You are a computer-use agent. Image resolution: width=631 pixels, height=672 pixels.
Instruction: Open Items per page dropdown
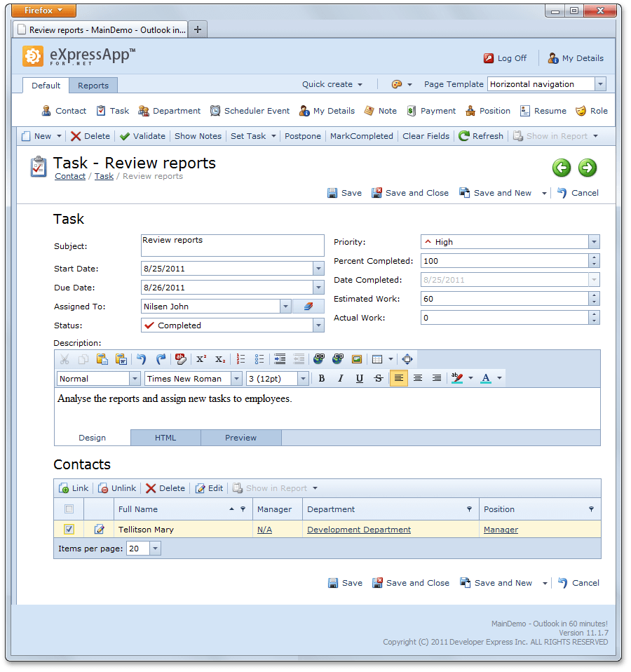pos(155,548)
